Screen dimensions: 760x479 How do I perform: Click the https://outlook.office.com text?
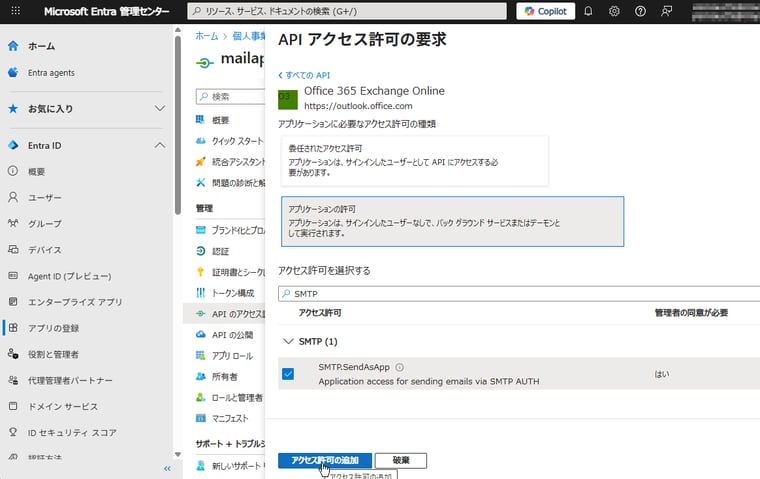tap(358, 106)
